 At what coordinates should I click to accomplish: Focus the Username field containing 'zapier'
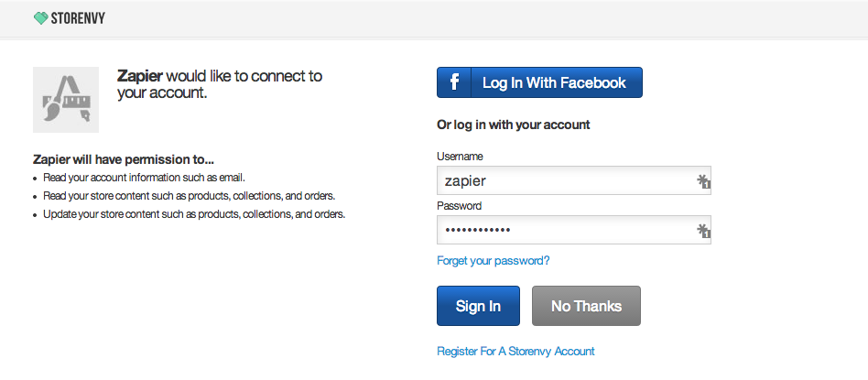[x=574, y=180]
